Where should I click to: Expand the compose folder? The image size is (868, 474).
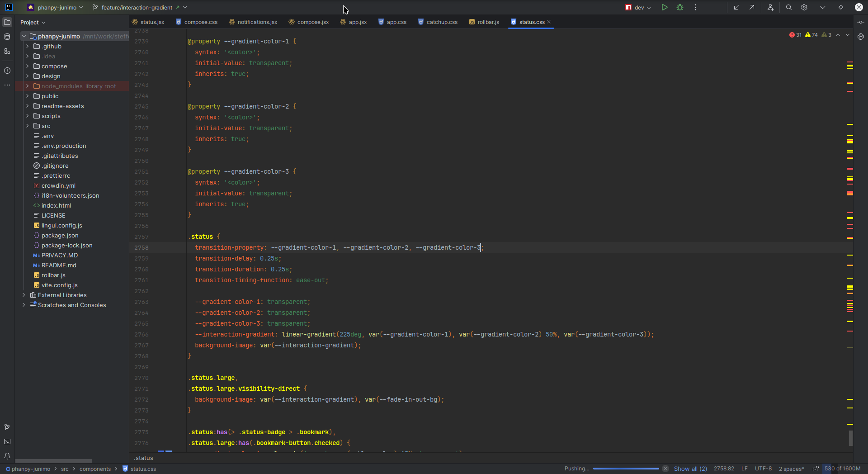tap(28, 66)
